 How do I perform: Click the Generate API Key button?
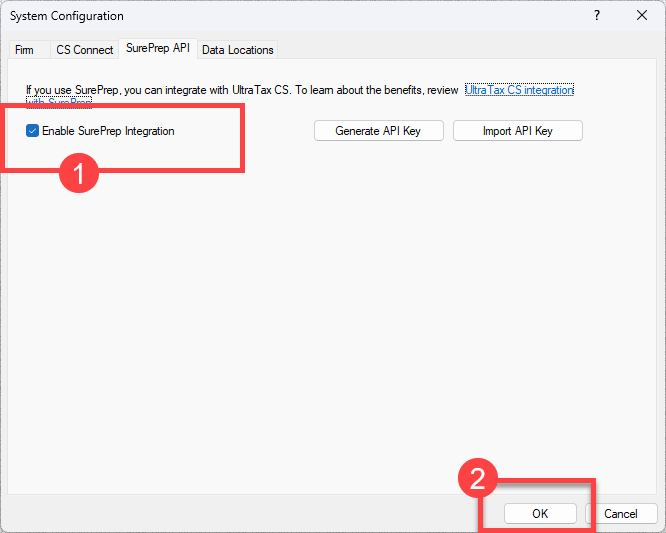coord(378,131)
